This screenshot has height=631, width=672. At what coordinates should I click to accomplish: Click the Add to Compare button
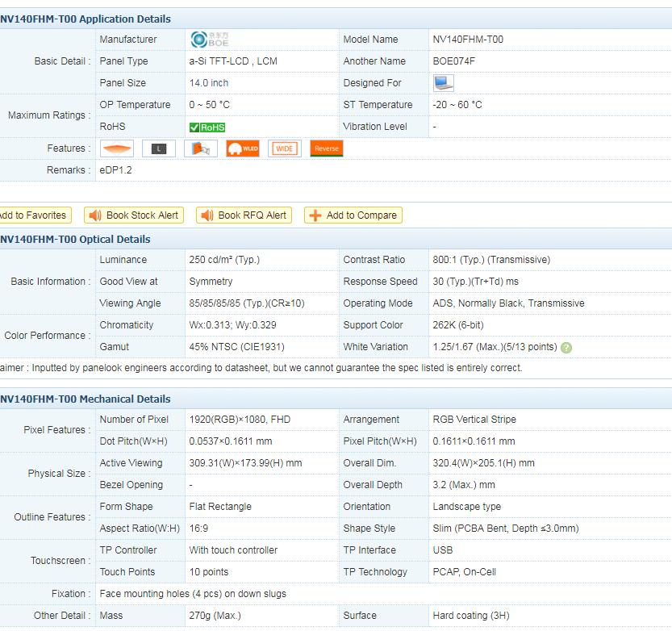(353, 215)
